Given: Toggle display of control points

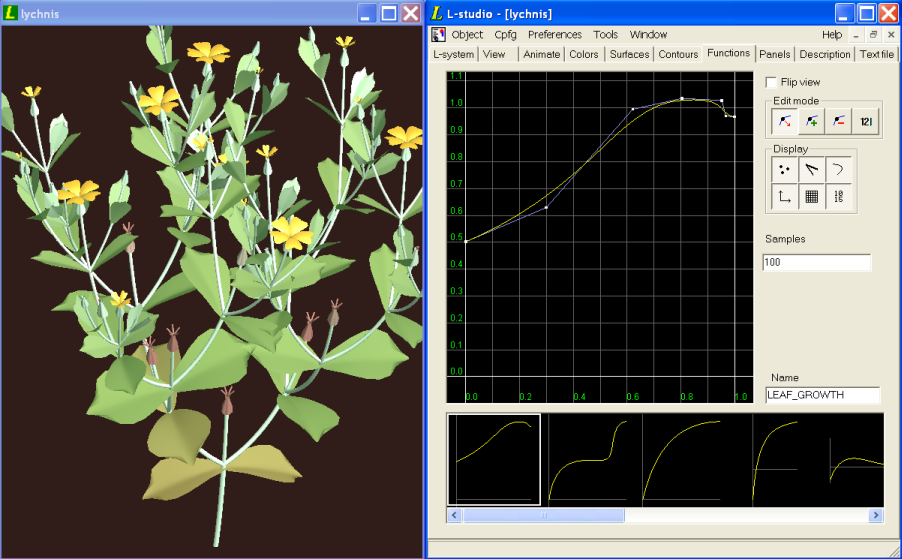Looking at the screenshot, I should pyautogui.click(x=784, y=170).
